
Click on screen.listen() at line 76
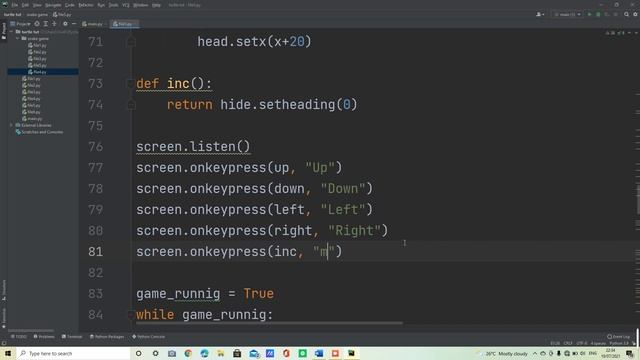coord(193,147)
